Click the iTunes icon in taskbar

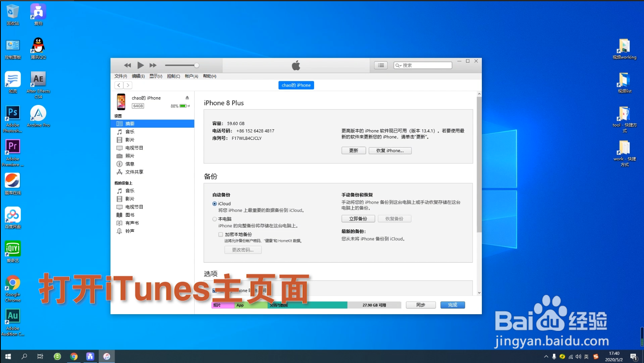click(106, 356)
